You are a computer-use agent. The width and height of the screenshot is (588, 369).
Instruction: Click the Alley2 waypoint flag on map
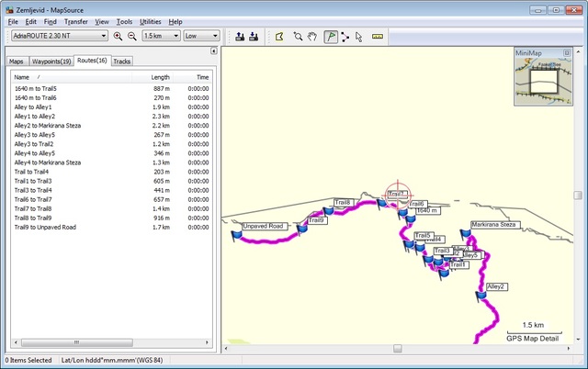coord(481,296)
